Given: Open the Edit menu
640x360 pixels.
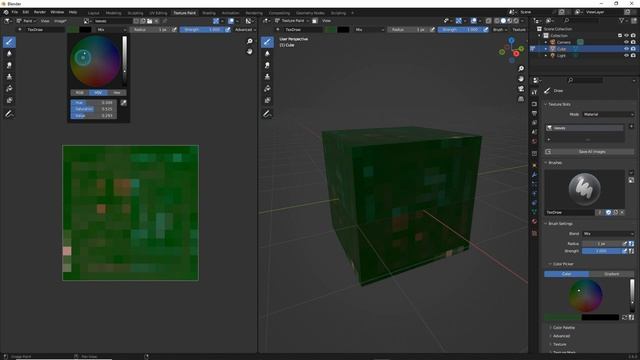Looking at the screenshot, I should (26, 12).
